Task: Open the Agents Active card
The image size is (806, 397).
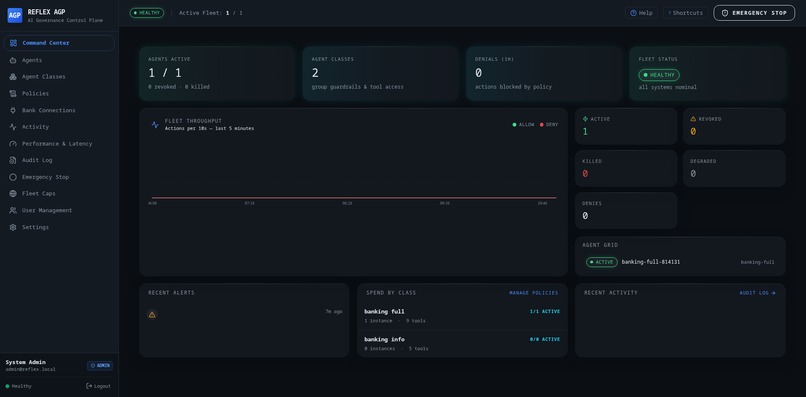Action: [x=217, y=74]
